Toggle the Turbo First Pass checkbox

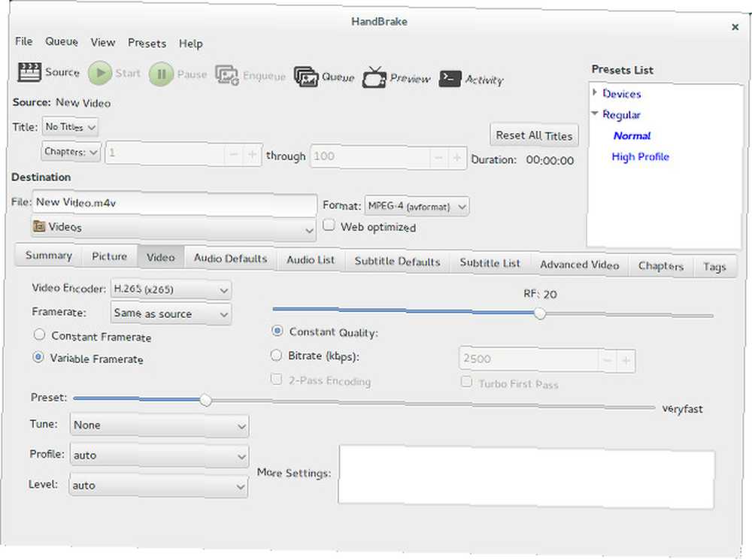[466, 382]
